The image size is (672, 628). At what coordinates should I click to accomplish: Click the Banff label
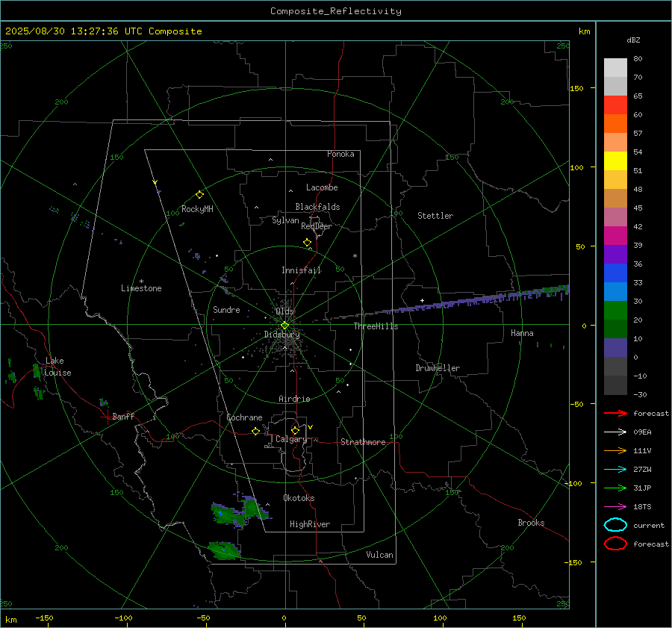pos(123,416)
